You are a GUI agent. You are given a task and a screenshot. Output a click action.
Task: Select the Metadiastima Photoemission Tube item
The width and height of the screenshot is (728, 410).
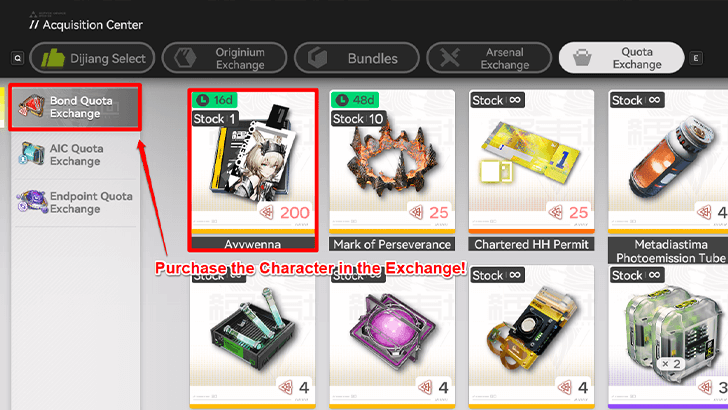click(x=669, y=176)
